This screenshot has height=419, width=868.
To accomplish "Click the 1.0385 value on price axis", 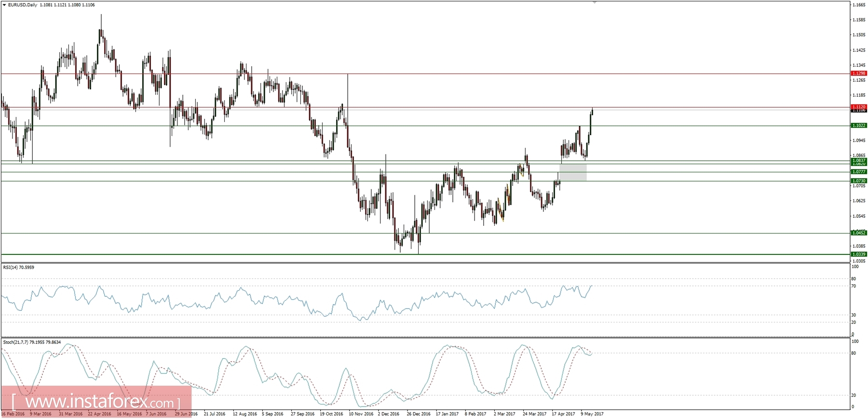I will 858,246.
